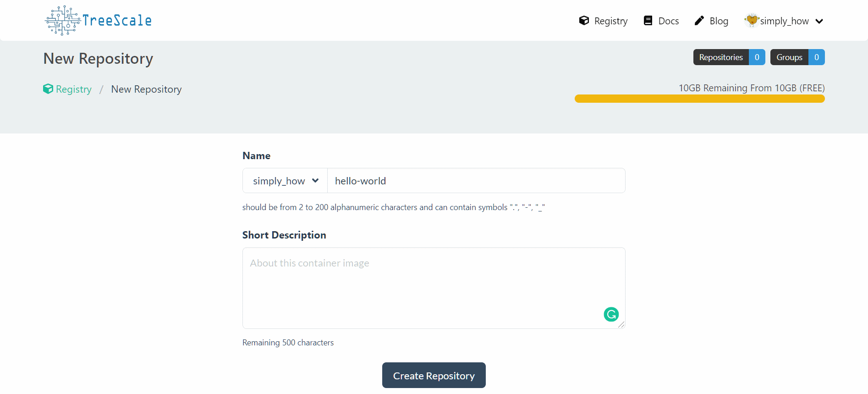Click the Grammarly icon in description box
This screenshot has height=394, width=868.
pyautogui.click(x=611, y=314)
